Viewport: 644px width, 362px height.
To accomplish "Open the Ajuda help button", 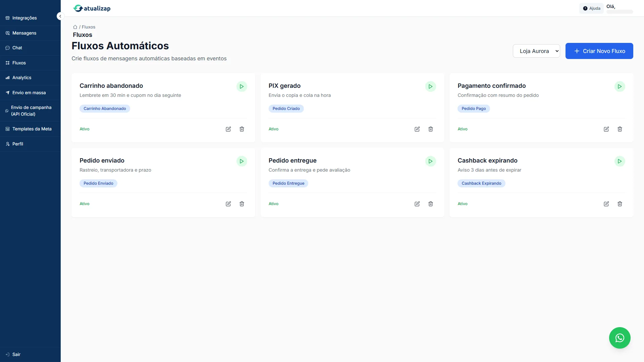I will [591, 8].
